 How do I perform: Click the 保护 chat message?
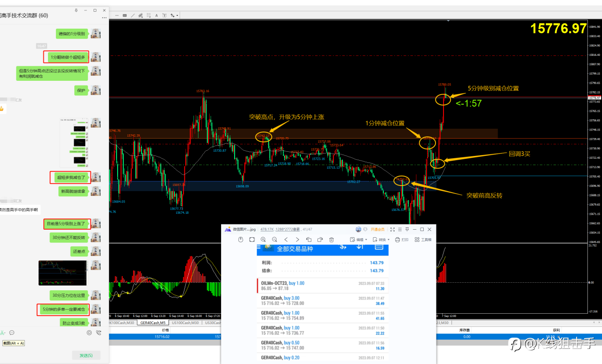(81, 90)
